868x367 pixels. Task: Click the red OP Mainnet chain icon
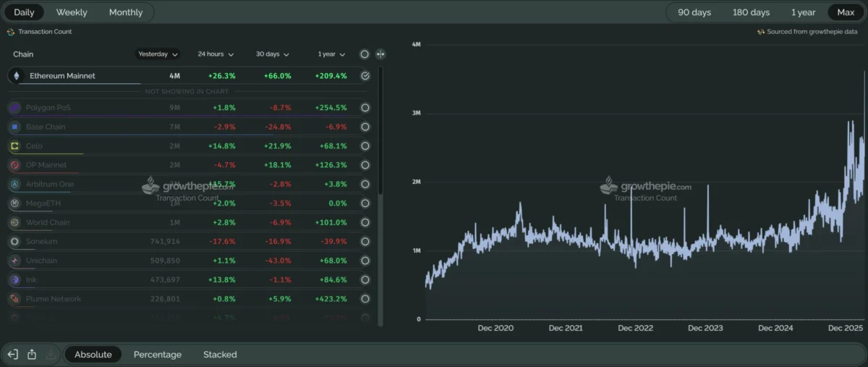(x=15, y=165)
